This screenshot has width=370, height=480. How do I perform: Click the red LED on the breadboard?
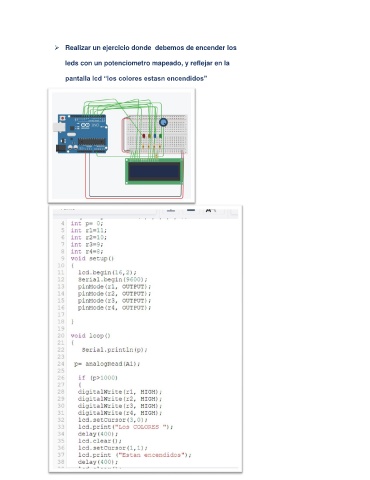tap(144, 136)
